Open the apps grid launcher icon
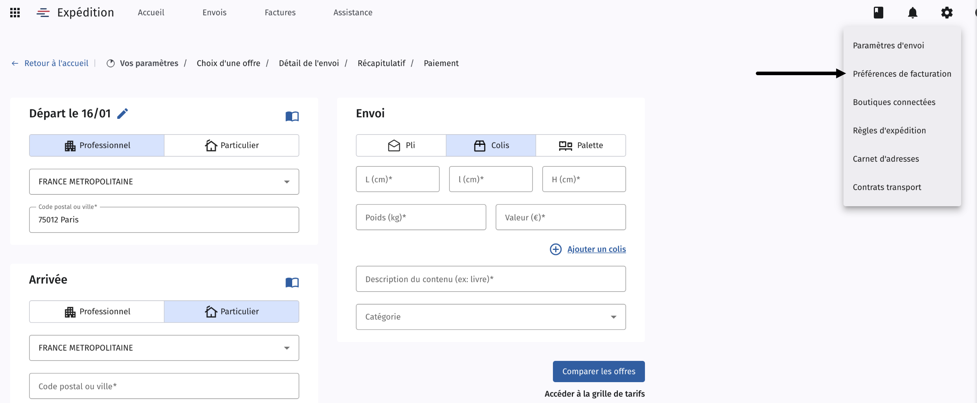Screen dimensions: 980x403 [x=15, y=13]
